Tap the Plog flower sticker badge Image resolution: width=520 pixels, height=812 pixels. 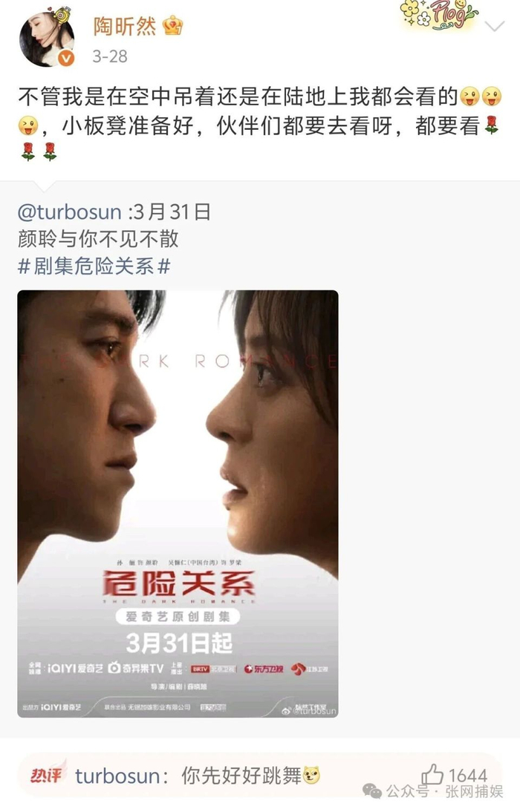tap(439, 16)
